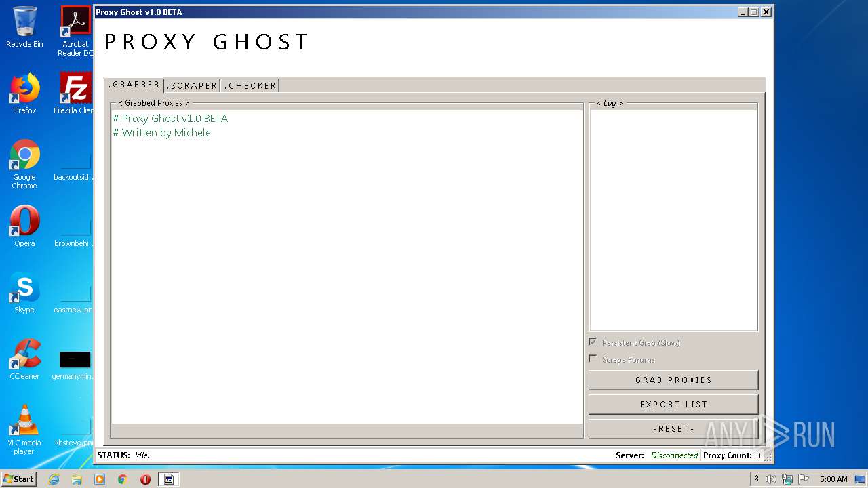
Task: Click the EXPORT LIST button
Action: 673,404
